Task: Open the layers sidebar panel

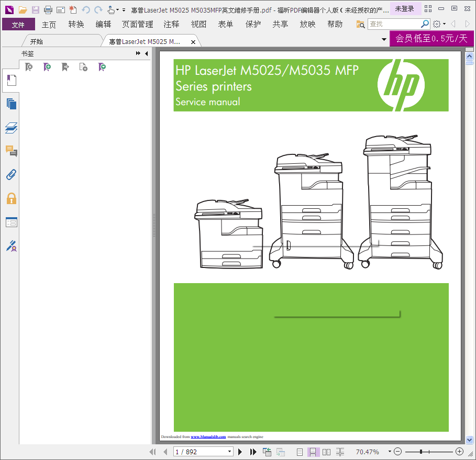Action: click(11, 128)
